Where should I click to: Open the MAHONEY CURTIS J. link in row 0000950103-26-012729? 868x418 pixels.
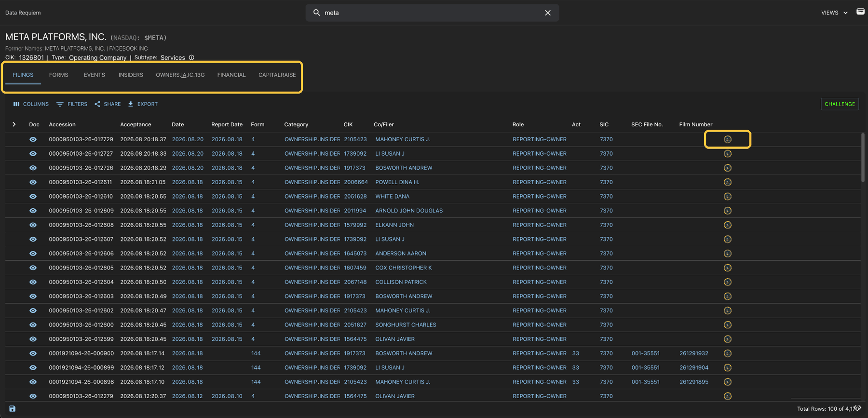[403, 139]
